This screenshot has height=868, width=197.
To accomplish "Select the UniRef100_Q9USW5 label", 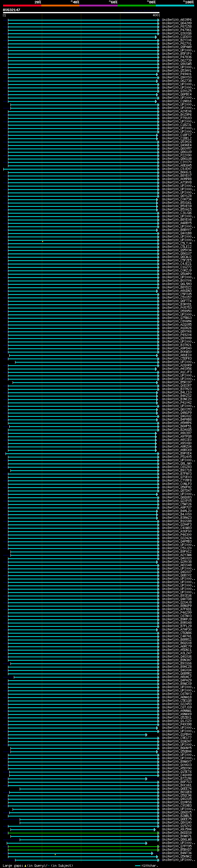I will pos(176,64).
